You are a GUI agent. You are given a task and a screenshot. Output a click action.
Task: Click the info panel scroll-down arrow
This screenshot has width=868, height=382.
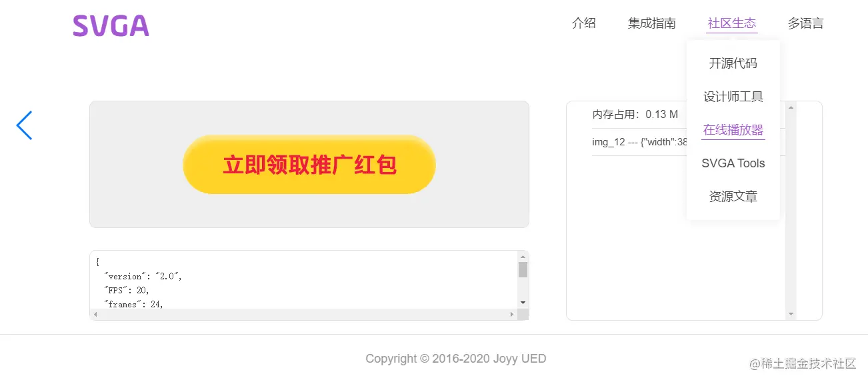[x=791, y=314]
